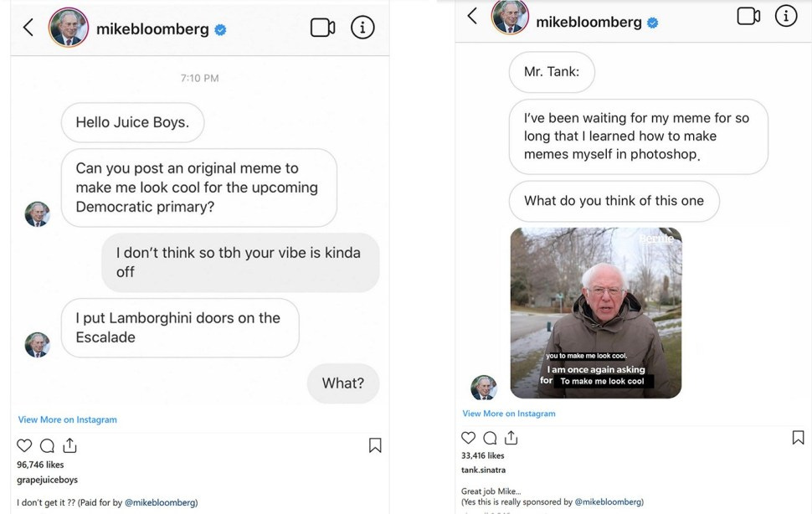812x514 pixels.
Task: Share the tank.sinatra post
Action: pyautogui.click(x=511, y=437)
